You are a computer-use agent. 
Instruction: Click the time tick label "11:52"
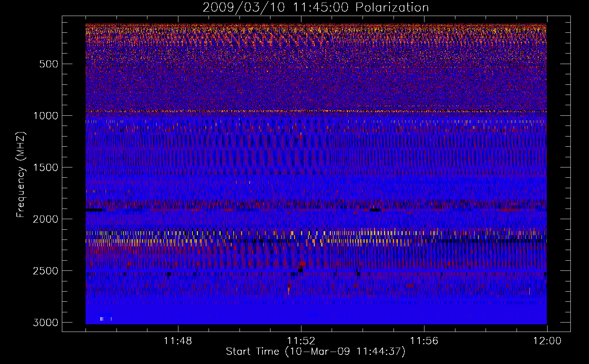(x=301, y=341)
